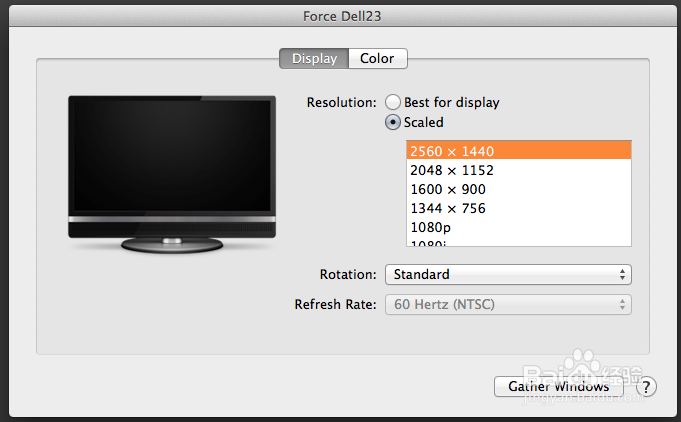Viewport: 681px width, 422px height.
Task: Pick the 1600 × 900 resolution
Action: pos(519,189)
